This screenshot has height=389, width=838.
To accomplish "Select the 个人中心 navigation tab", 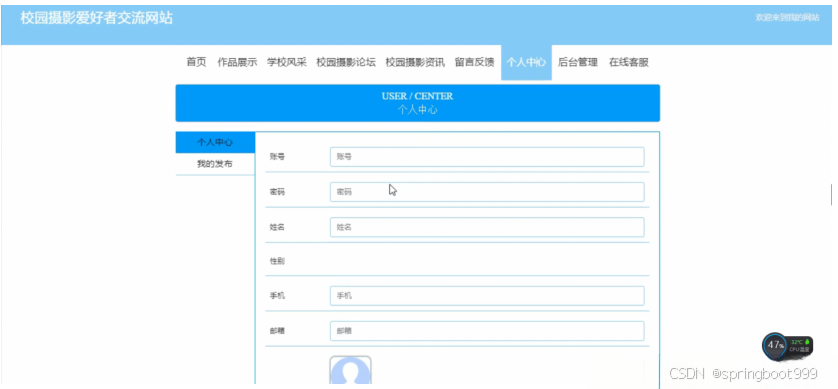I will 526,63.
